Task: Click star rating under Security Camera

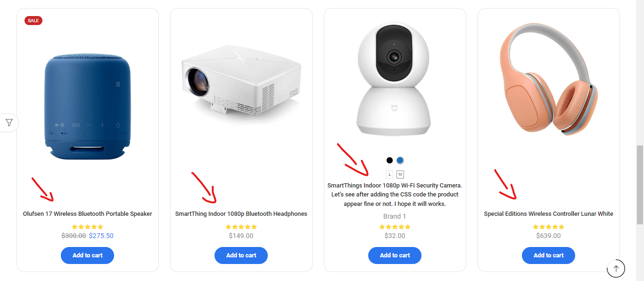Action: click(x=395, y=227)
